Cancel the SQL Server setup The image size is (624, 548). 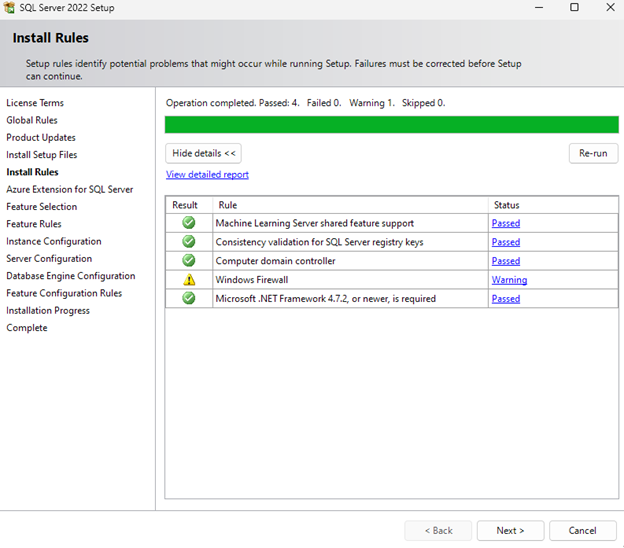[x=583, y=530]
